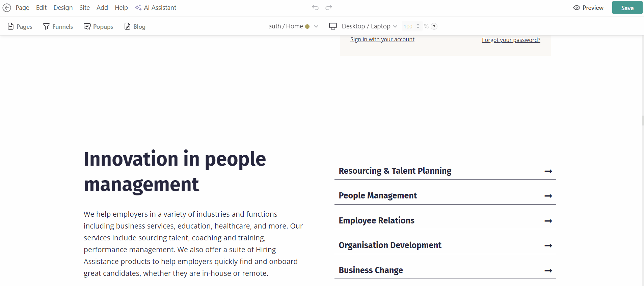Screen dimensions: 644x286
Task: Expand the Resourcing & Talent Planning row arrow
Action: click(x=548, y=171)
